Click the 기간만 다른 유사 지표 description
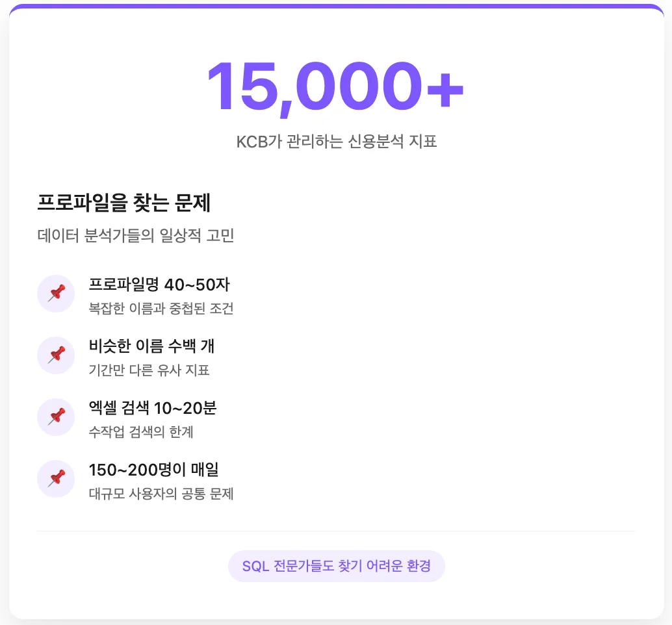 click(x=149, y=370)
